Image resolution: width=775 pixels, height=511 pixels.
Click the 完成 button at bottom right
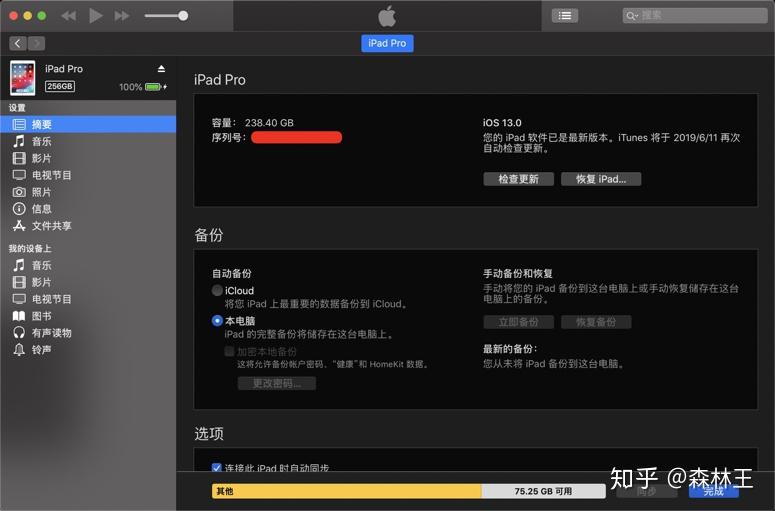click(714, 491)
